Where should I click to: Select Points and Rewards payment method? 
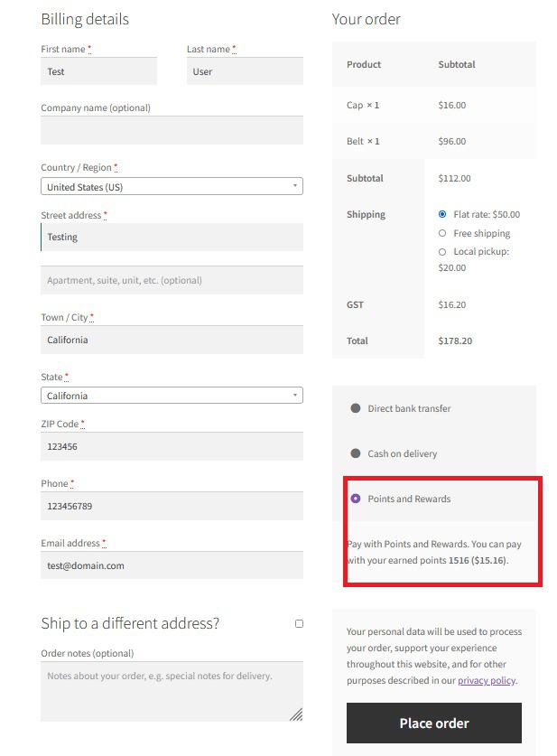[356, 499]
